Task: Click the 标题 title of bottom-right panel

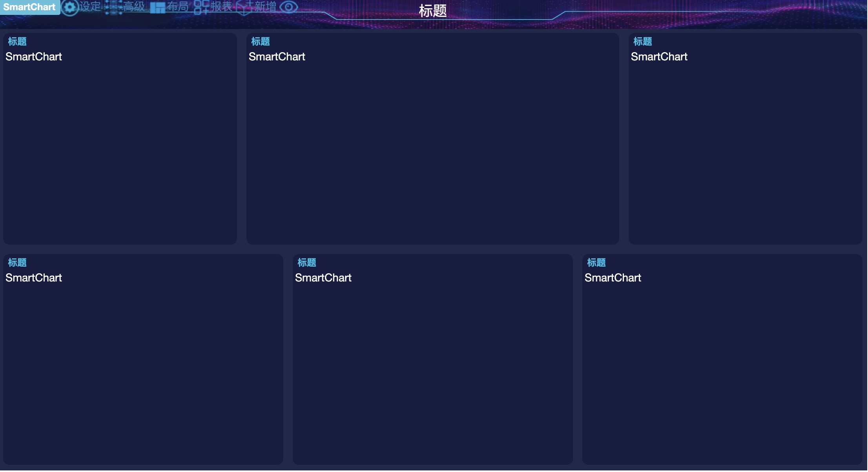Action: [x=596, y=263]
